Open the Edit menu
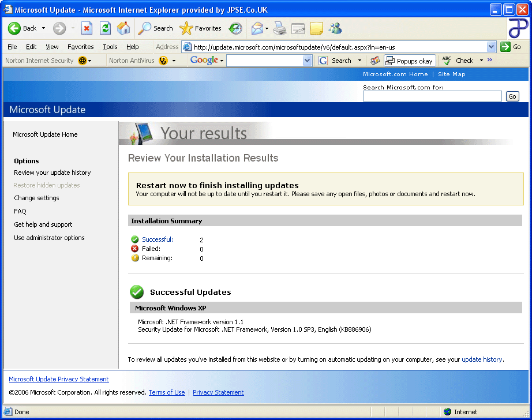 pos(31,47)
